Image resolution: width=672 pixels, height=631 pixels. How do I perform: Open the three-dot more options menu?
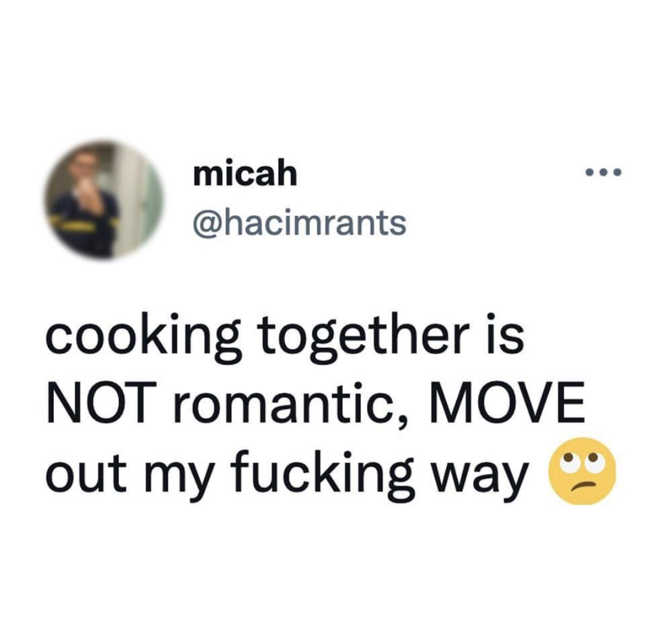click(x=603, y=173)
